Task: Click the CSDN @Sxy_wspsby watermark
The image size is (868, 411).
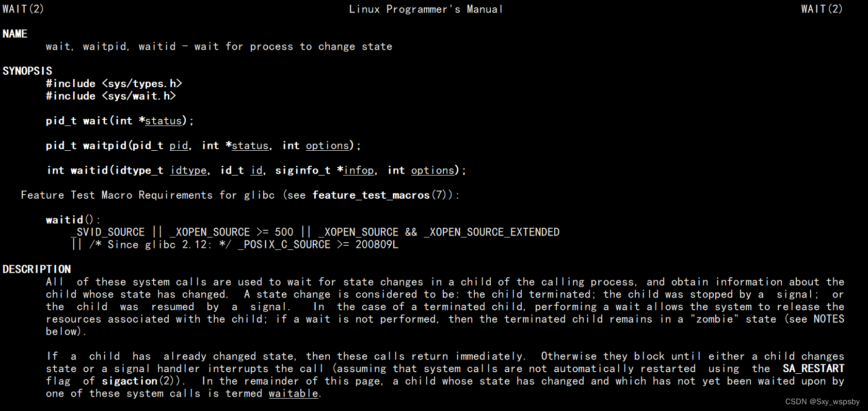Action: click(x=823, y=402)
